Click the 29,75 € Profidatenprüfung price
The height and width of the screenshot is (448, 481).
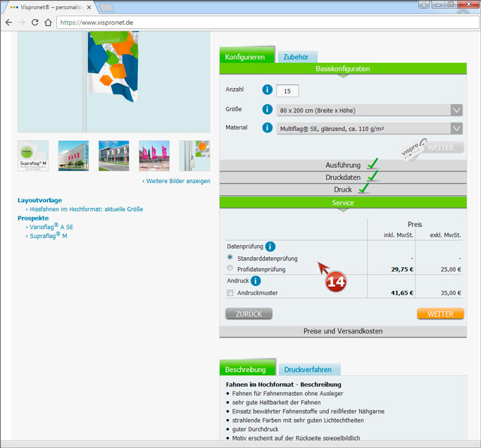pyautogui.click(x=402, y=269)
